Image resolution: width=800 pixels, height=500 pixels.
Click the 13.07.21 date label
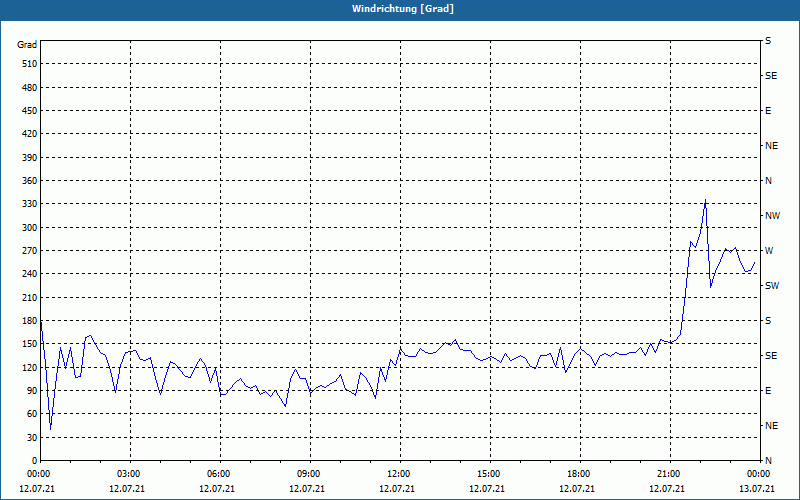tap(757, 488)
